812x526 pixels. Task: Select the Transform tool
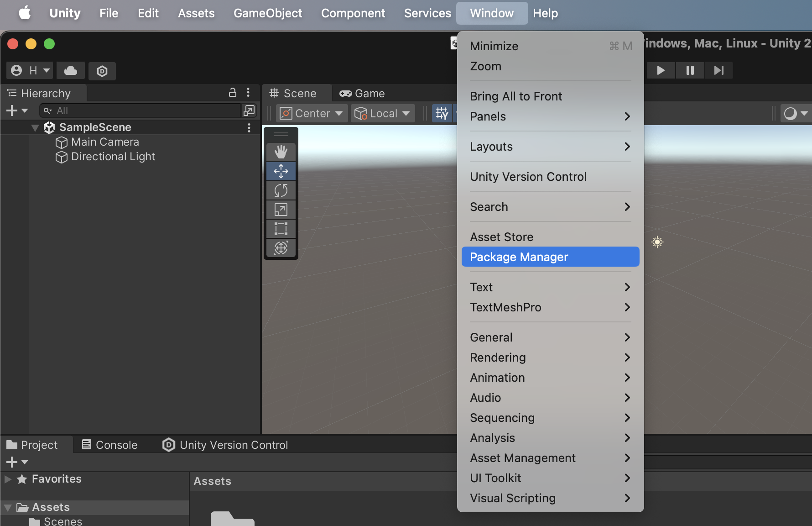[x=281, y=248]
